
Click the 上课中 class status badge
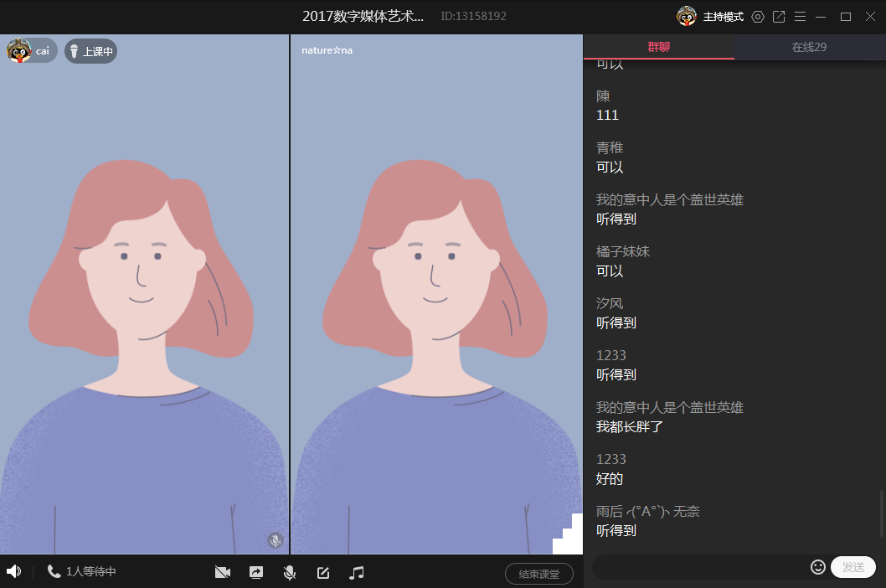90,51
